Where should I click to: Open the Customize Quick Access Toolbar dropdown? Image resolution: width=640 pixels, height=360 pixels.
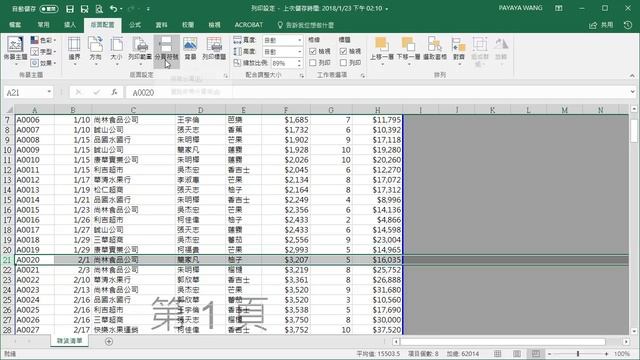[x=148, y=9]
